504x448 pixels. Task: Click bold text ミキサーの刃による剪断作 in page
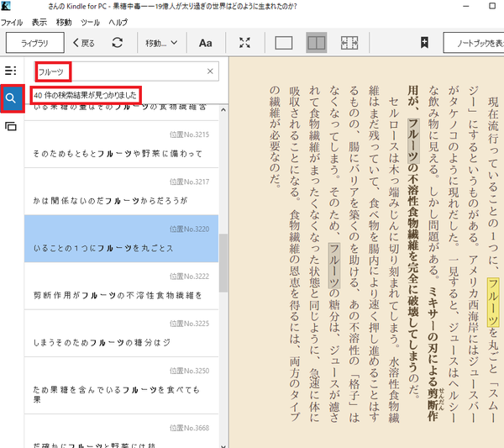click(433, 354)
